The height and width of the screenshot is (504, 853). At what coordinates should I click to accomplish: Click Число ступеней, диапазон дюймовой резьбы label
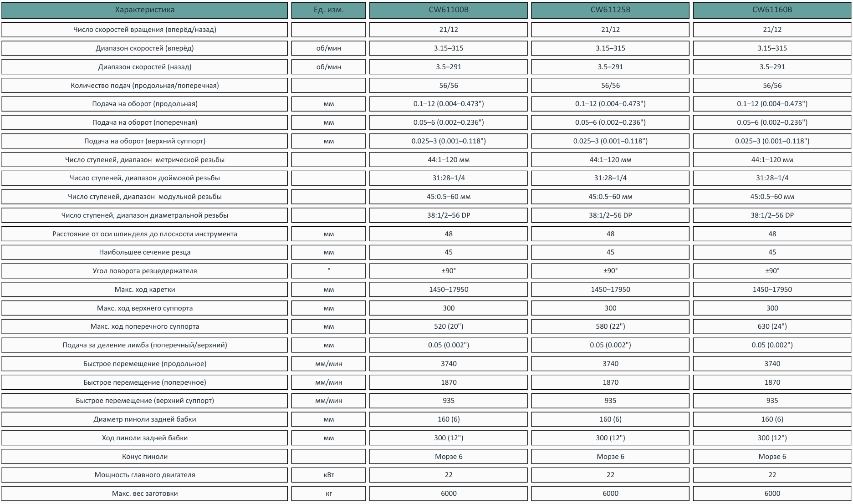(x=144, y=178)
